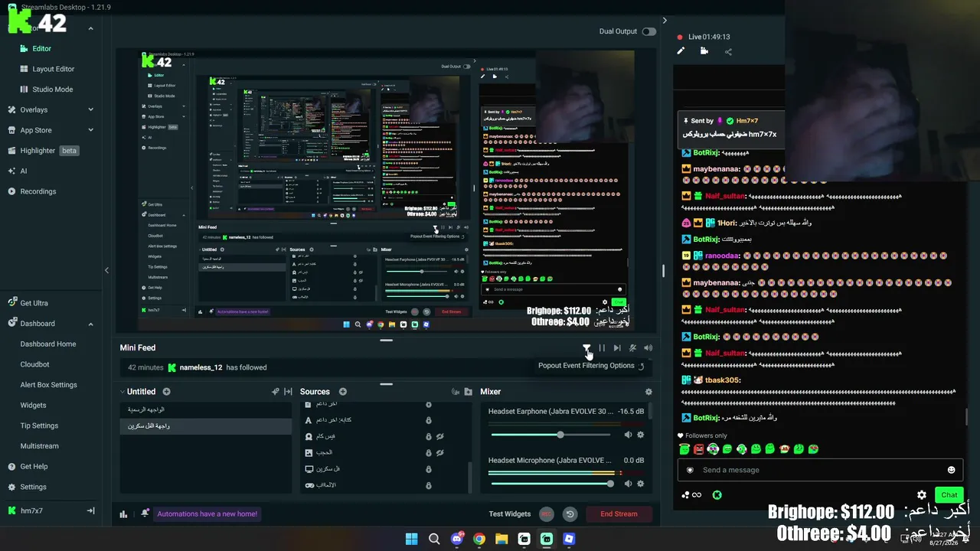Open the AI sidebar item
The width and height of the screenshot is (980, 551).
(x=23, y=171)
